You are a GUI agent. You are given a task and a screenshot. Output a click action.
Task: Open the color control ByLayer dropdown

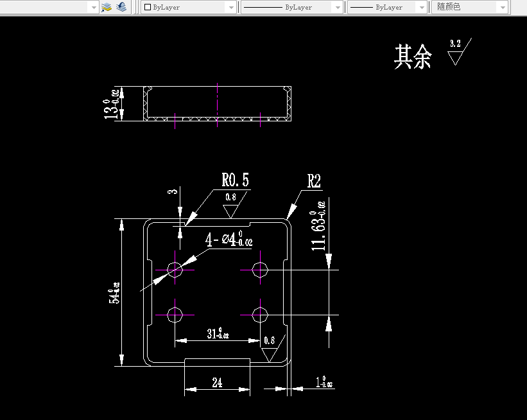tap(232, 7)
